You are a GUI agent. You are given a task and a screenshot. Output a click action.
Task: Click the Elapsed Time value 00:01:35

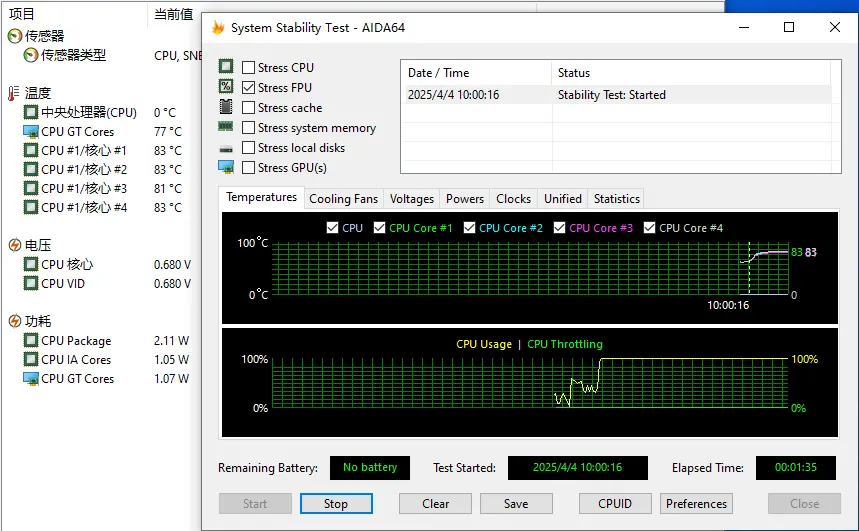[796, 467]
